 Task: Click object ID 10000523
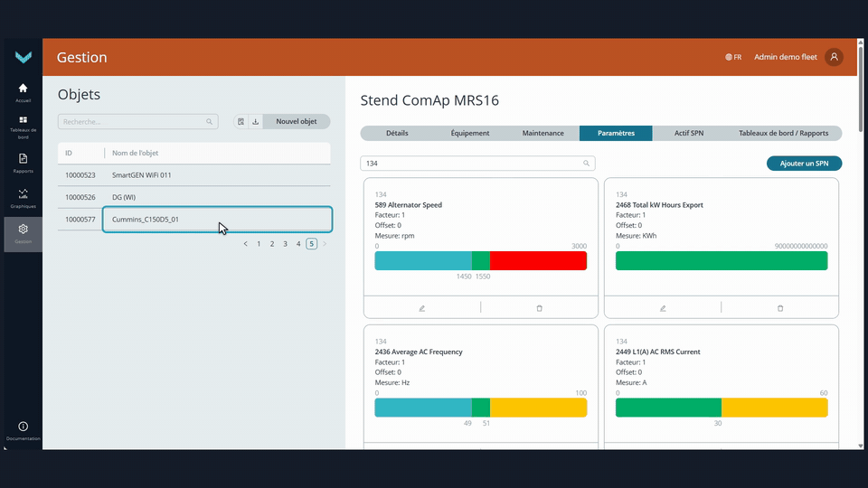80,174
